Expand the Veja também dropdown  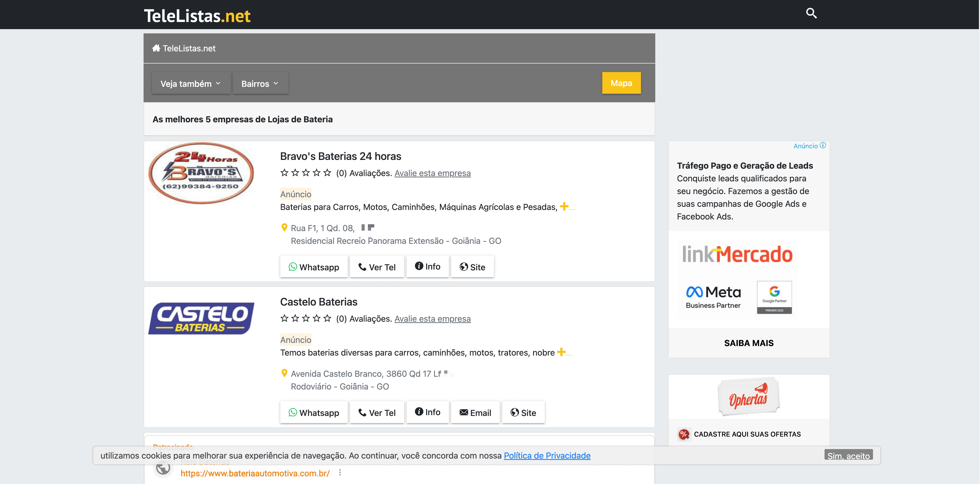tap(191, 83)
